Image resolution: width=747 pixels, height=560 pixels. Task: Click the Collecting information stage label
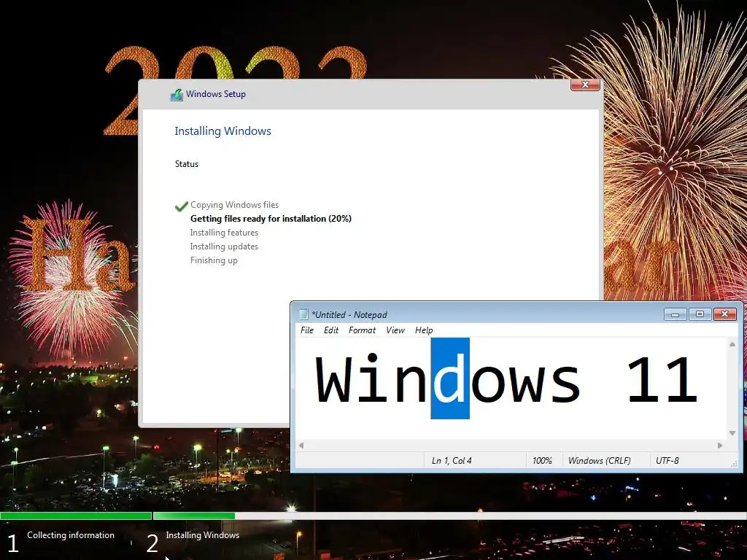[71, 535]
